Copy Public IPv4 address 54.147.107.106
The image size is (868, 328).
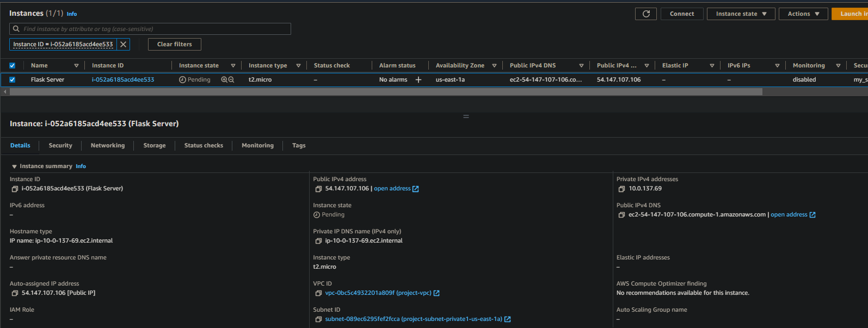point(318,189)
